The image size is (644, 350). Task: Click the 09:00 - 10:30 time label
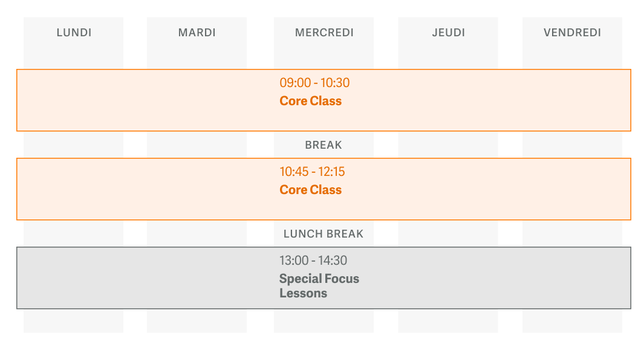[x=314, y=83]
